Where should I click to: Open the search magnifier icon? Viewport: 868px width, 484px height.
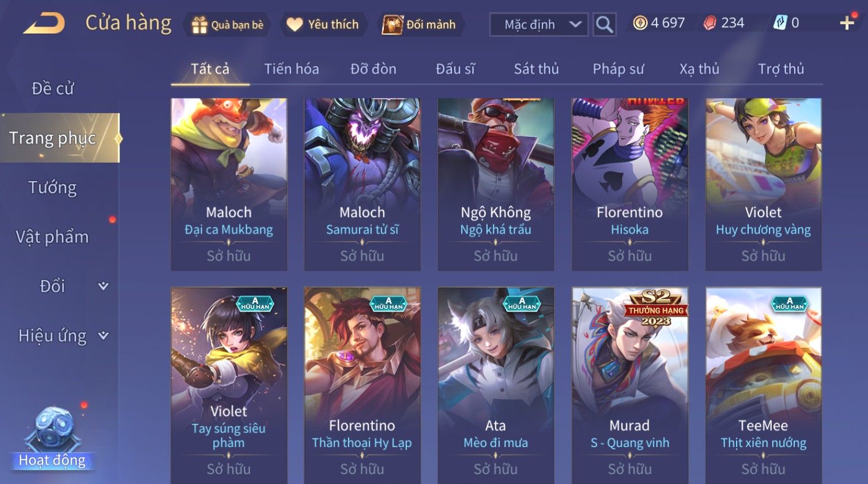(604, 24)
